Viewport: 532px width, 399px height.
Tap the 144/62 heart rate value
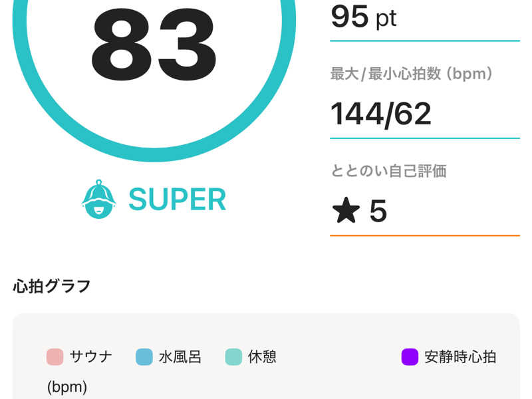click(380, 114)
